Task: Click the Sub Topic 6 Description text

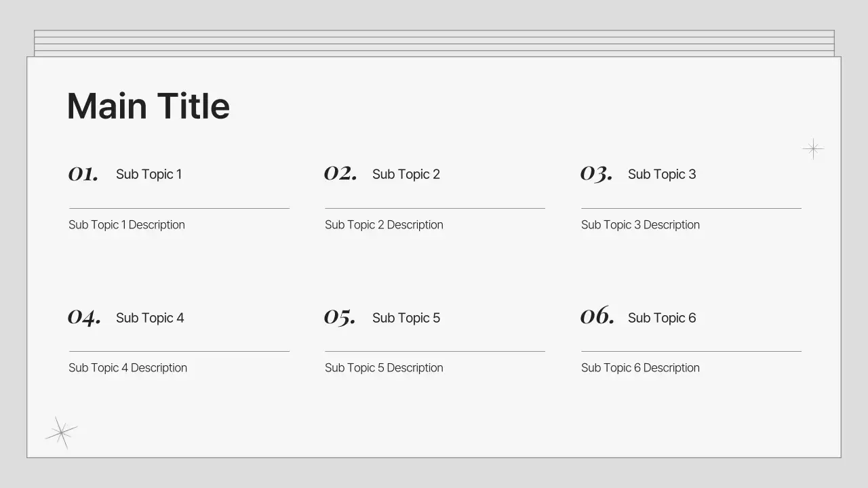Action: coord(639,368)
